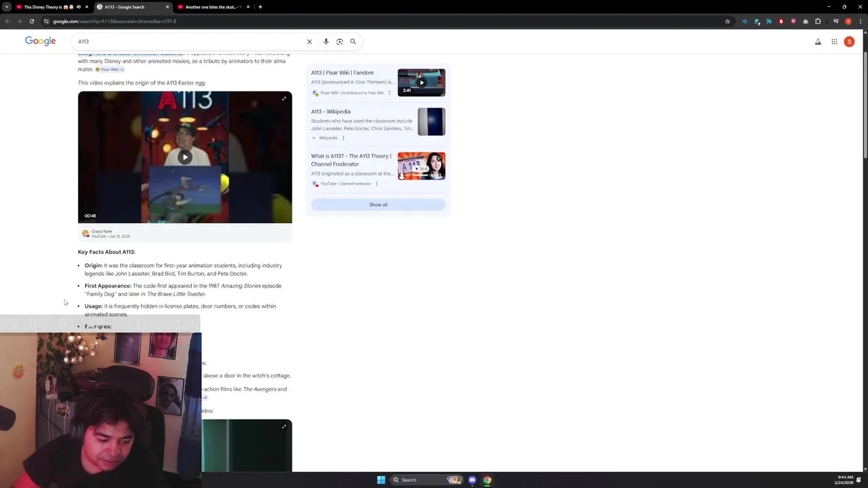Open the notification bell in system tray
The image size is (868, 488).
click(859, 480)
